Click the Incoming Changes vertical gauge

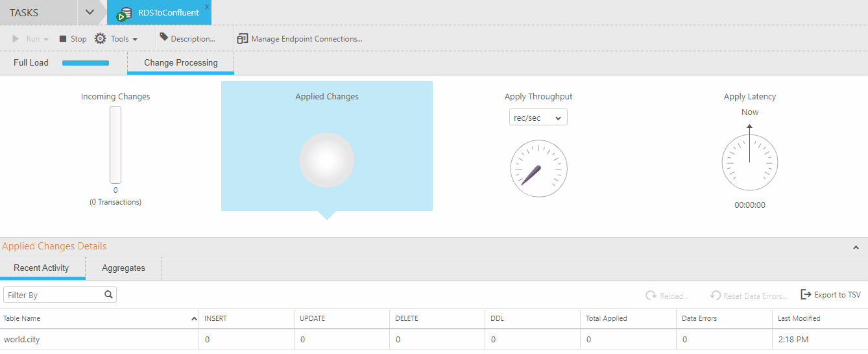point(115,145)
